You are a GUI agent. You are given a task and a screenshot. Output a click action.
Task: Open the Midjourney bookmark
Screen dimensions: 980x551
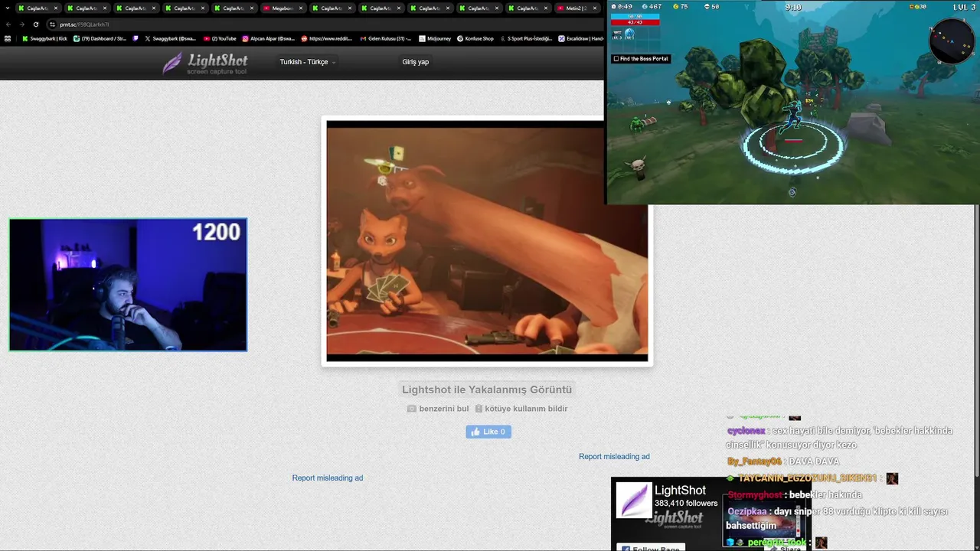coord(434,38)
